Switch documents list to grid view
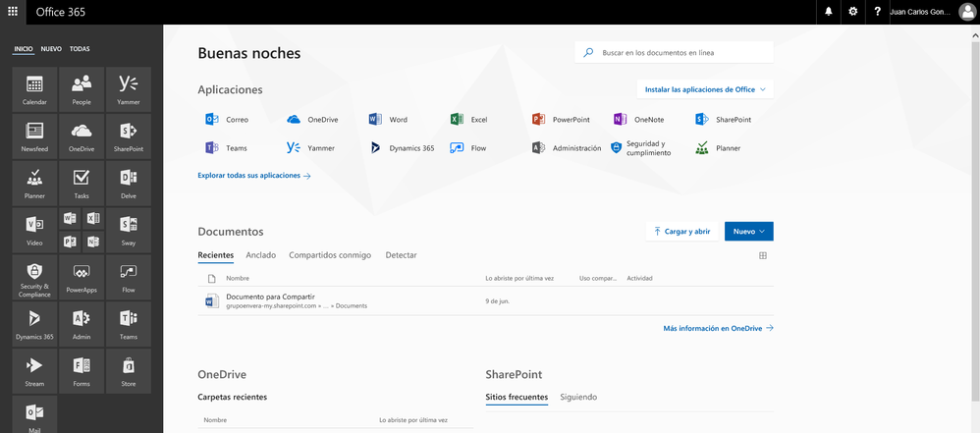Image resolution: width=980 pixels, height=433 pixels. point(763,255)
